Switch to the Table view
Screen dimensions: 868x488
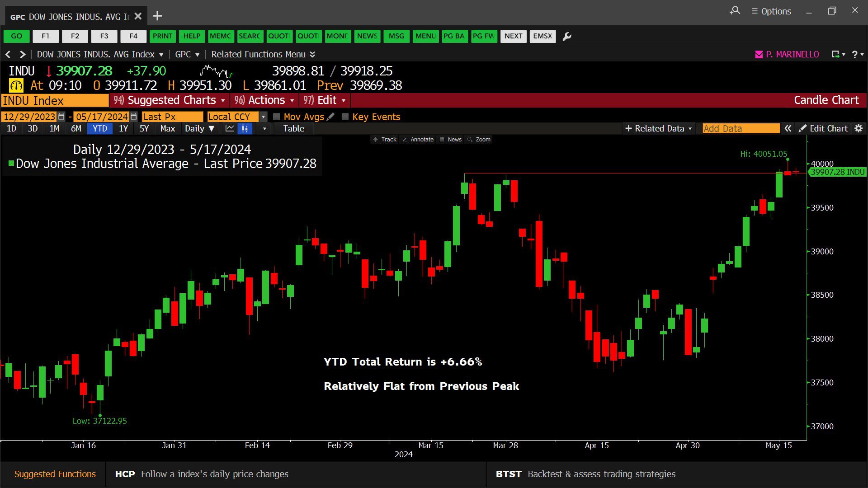294,128
